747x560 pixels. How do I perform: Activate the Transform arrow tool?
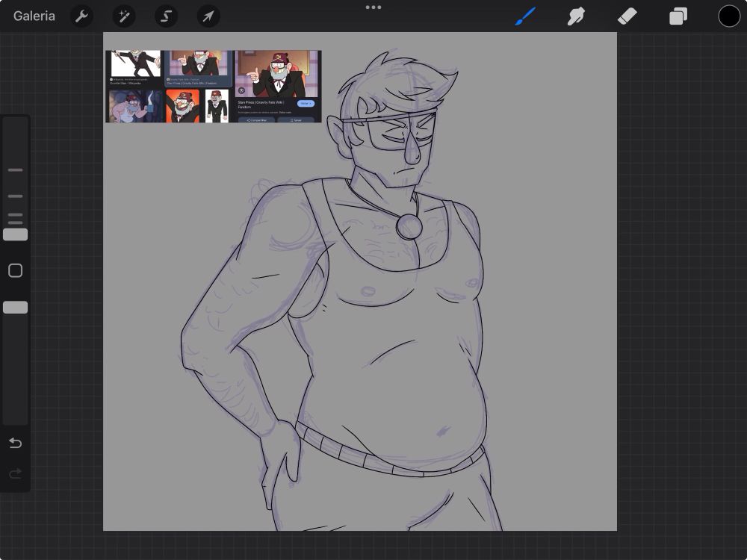click(x=208, y=16)
